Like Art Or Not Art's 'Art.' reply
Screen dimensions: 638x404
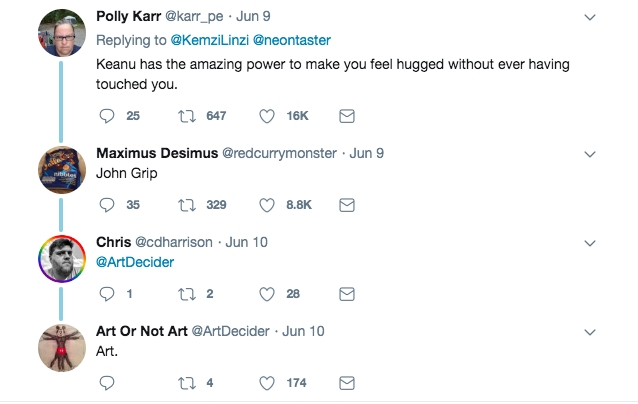pos(267,382)
